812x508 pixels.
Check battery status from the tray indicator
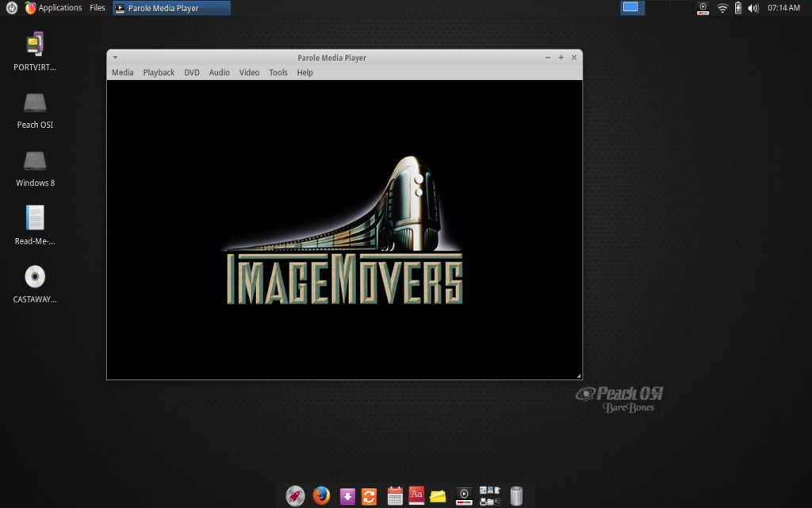[737, 8]
